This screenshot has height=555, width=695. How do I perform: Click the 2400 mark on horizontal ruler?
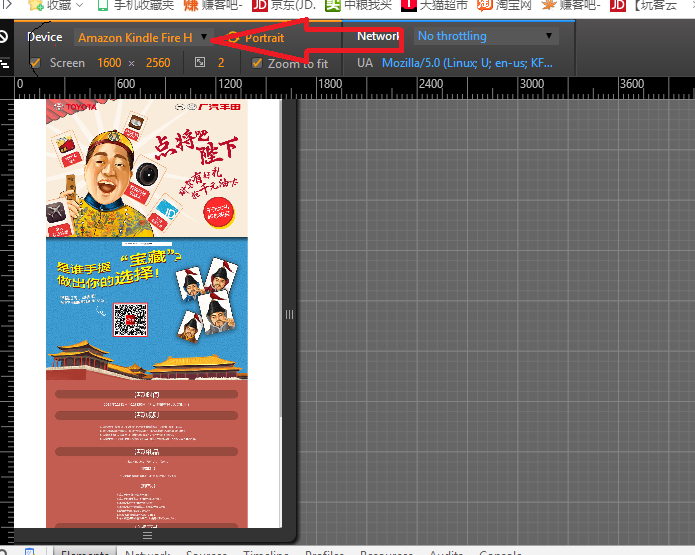[431, 84]
